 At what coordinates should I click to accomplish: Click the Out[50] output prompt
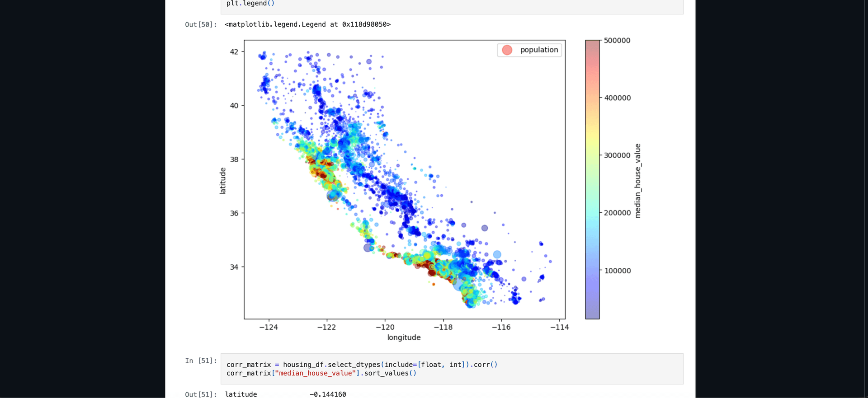201,24
